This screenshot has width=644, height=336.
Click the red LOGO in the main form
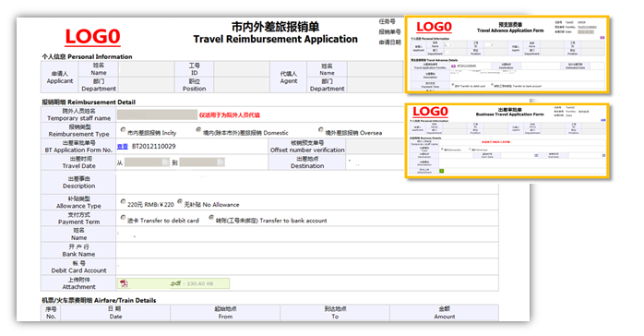(93, 37)
